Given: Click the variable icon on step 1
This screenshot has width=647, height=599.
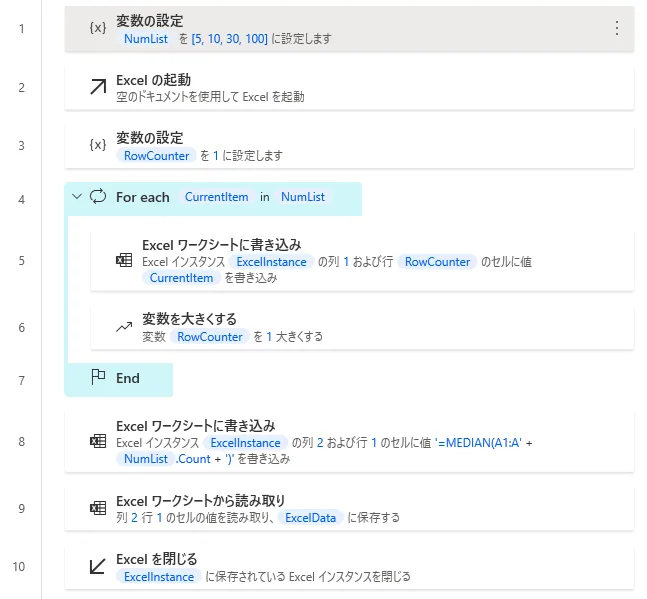Looking at the screenshot, I should (97, 28).
